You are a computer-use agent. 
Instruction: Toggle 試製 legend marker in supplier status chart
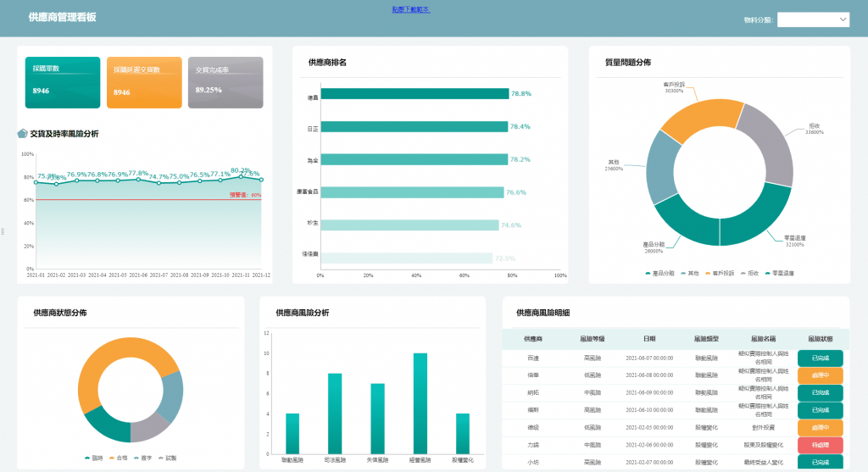(x=161, y=458)
